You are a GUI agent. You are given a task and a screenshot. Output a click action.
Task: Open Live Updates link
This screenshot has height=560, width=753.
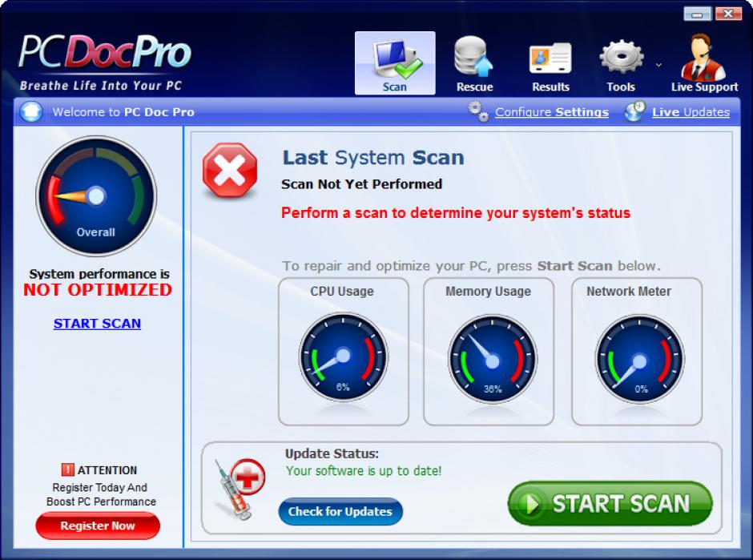point(691,112)
